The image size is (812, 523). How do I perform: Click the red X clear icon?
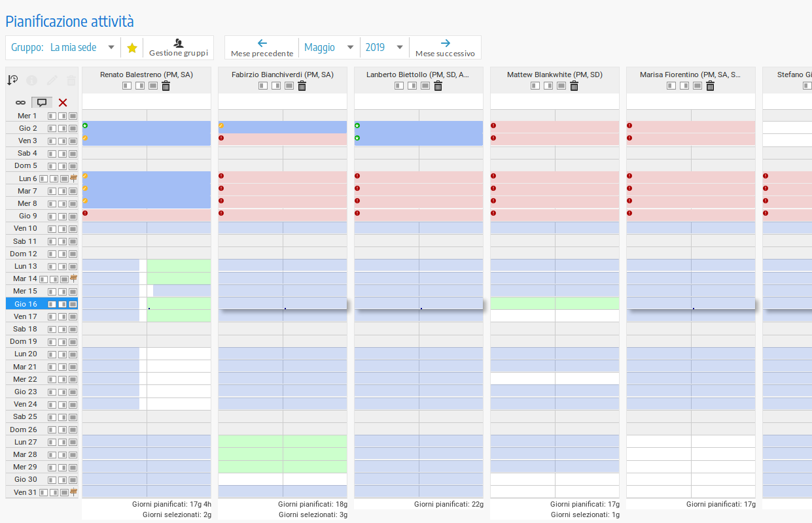63,102
